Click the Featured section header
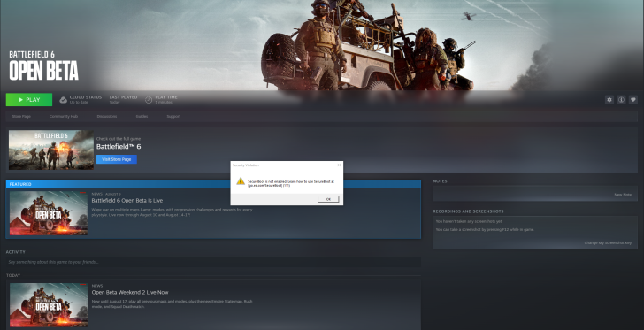 (x=213, y=184)
